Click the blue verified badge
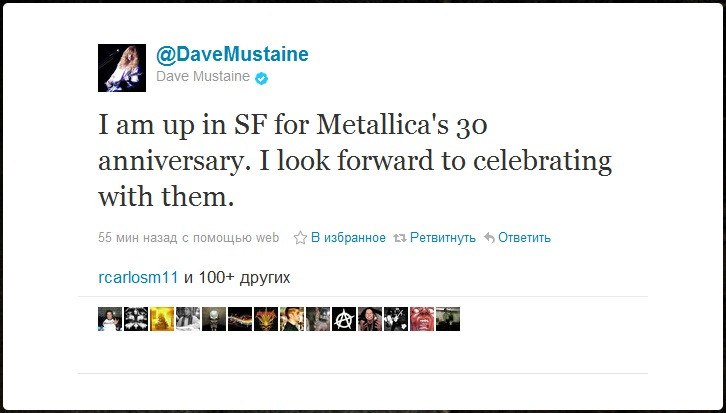The height and width of the screenshot is (413, 726). tap(262, 78)
